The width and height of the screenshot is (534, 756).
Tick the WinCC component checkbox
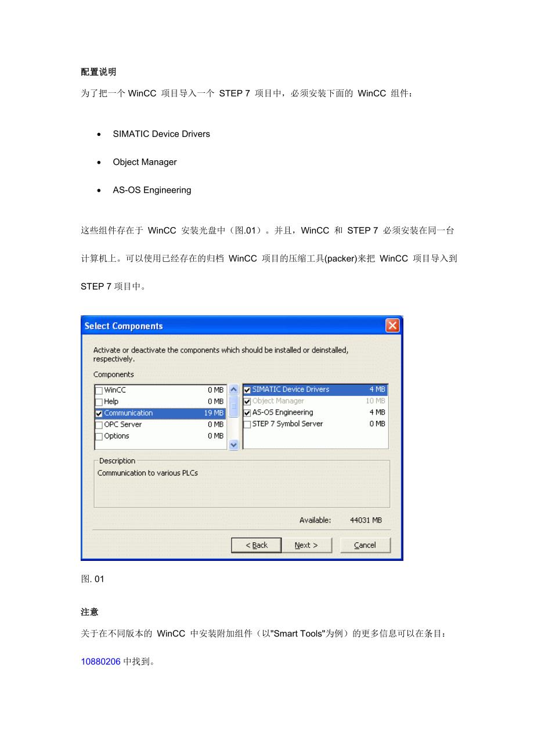click(x=99, y=391)
